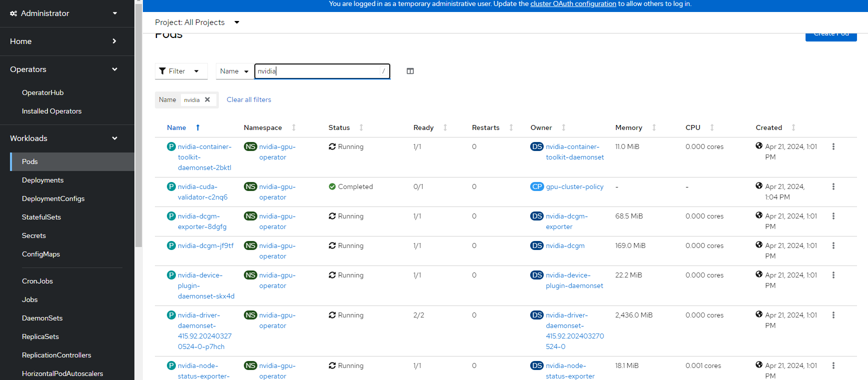The image size is (868, 380).
Task: Sort pods by Namespace column
Action: click(294, 127)
